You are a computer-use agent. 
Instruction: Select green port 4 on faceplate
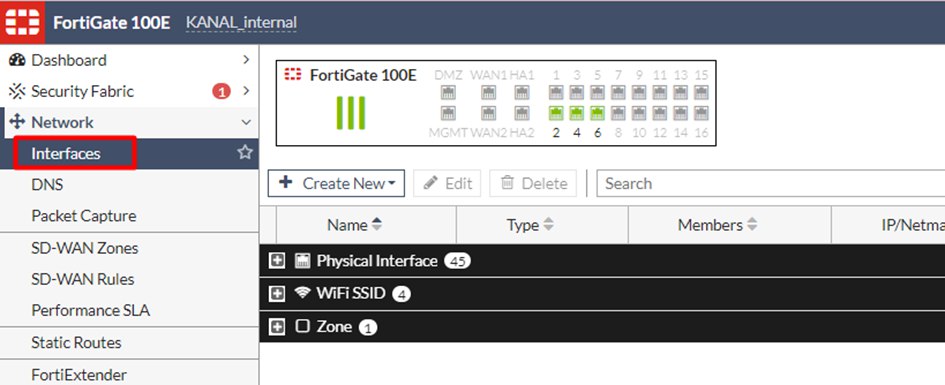pos(577,113)
